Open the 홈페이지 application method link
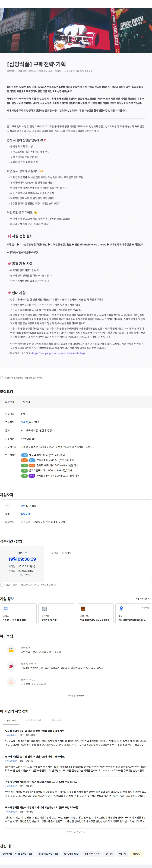 click(66, 553)
